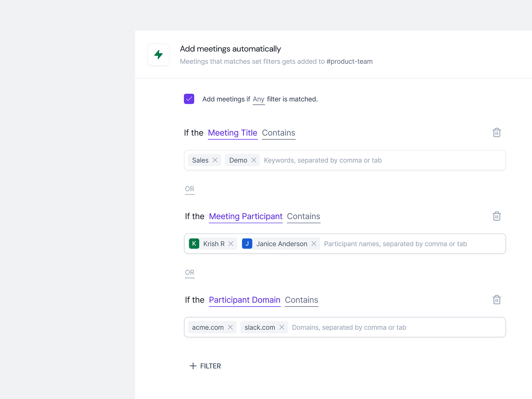
Task: Remove the Sales keyword tag
Action: point(215,160)
